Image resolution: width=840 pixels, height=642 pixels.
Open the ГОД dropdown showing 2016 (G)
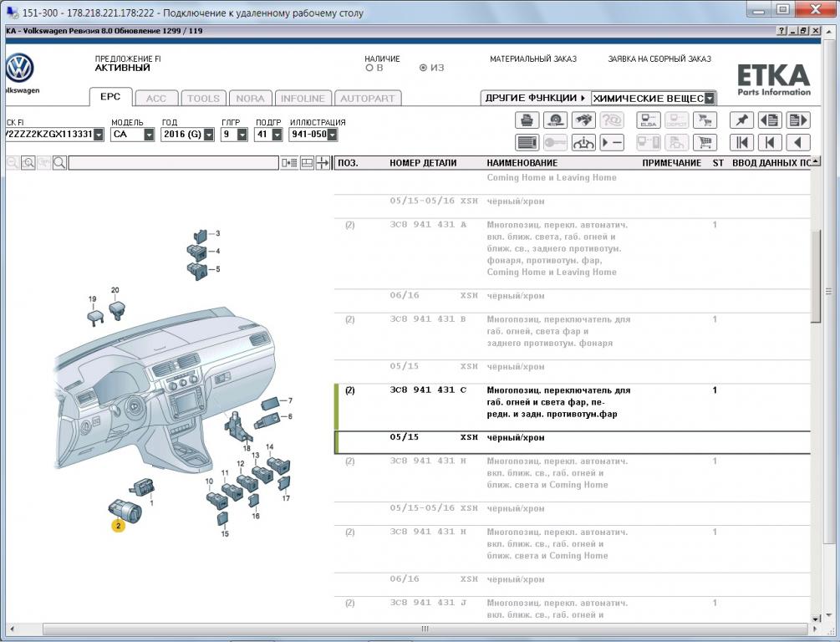point(209,135)
